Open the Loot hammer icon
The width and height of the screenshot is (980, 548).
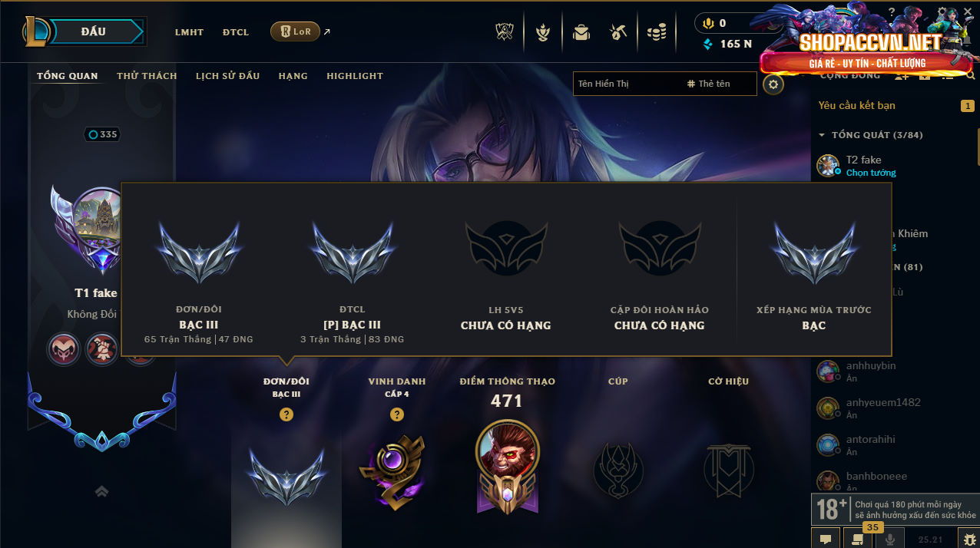pyautogui.click(x=618, y=32)
